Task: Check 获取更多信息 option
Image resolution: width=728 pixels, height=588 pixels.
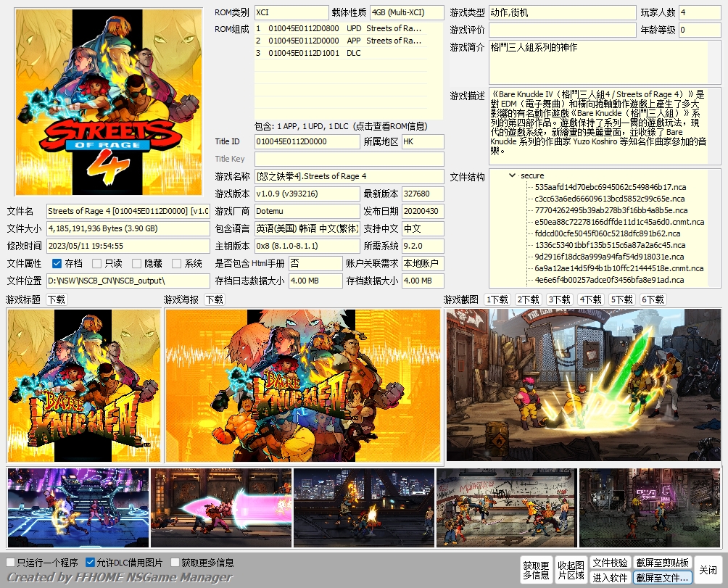Action: tap(175, 563)
